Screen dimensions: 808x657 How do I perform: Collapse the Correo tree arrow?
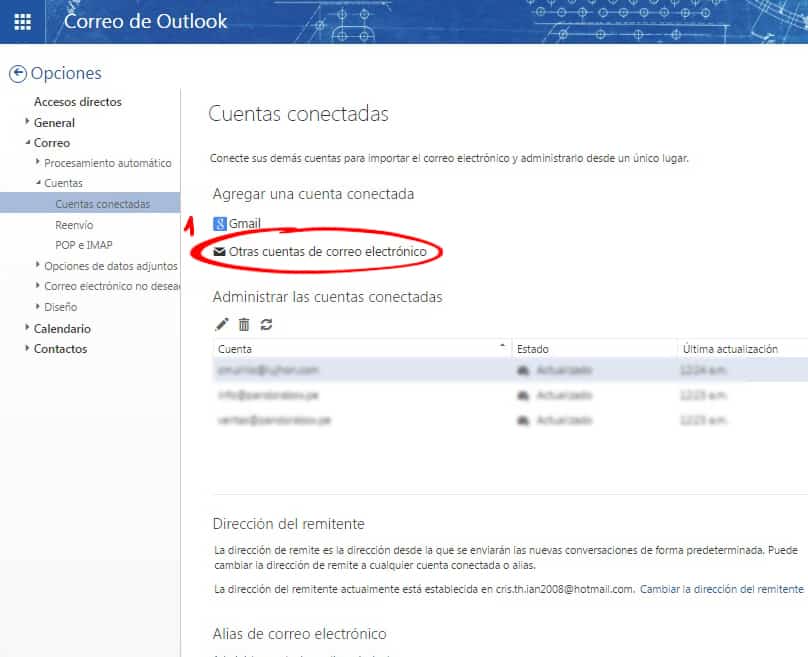pyautogui.click(x=27, y=142)
